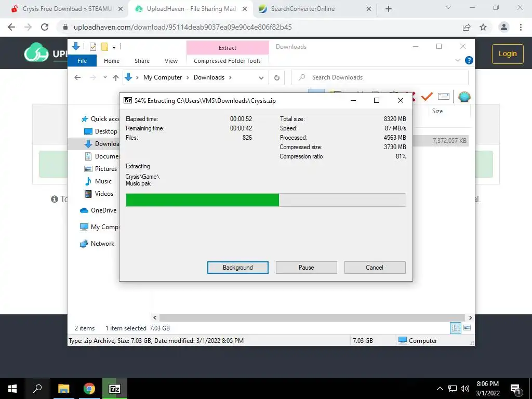Go back in the Chrome browser
Screen dimensions: 532x399
[11, 27]
